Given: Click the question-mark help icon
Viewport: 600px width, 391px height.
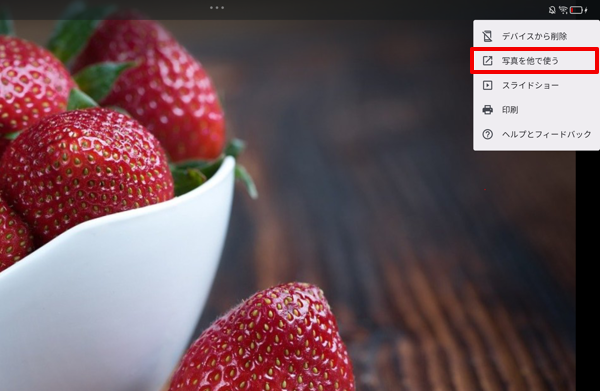Looking at the screenshot, I should pyautogui.click(x=488, y=134).
